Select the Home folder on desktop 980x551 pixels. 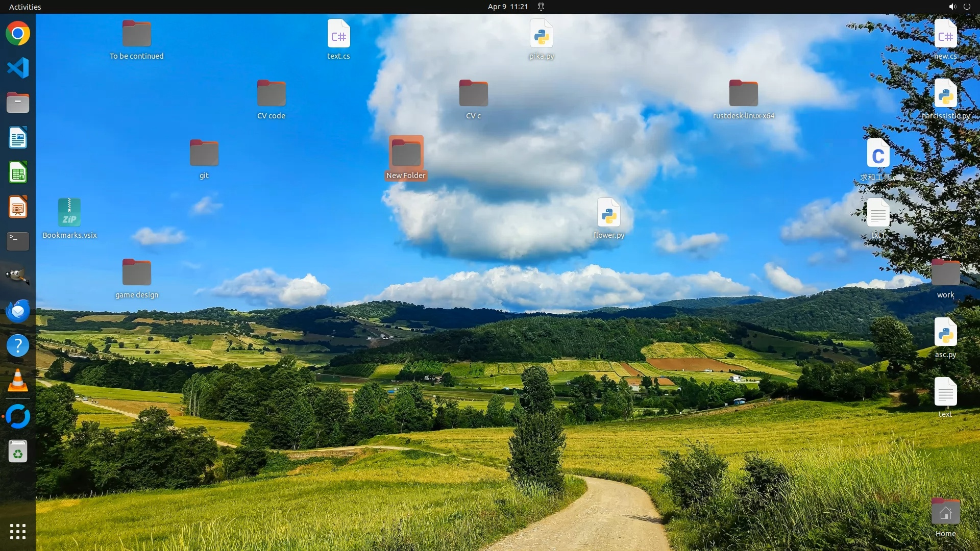pyautogui.click(x=945, y=512)
